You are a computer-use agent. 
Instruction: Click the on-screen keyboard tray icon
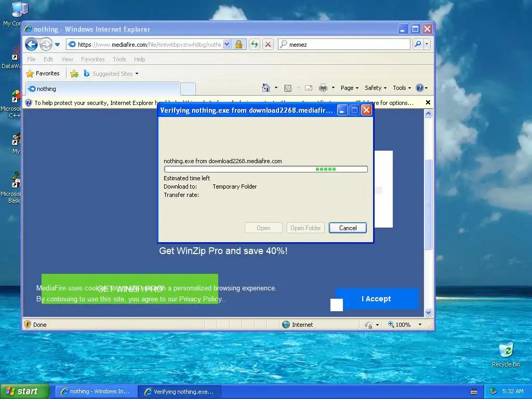click(474, 392)
